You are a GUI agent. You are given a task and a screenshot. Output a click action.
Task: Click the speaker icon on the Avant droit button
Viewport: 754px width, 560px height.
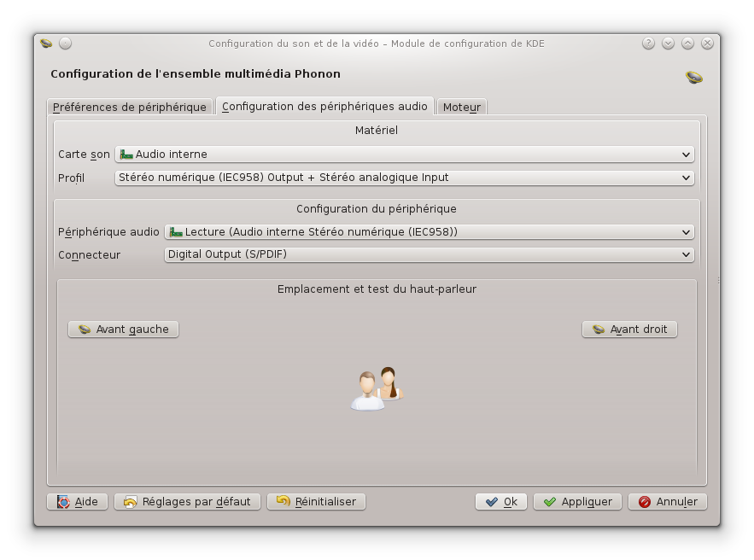pyautogui.click(x=599, y=330)
